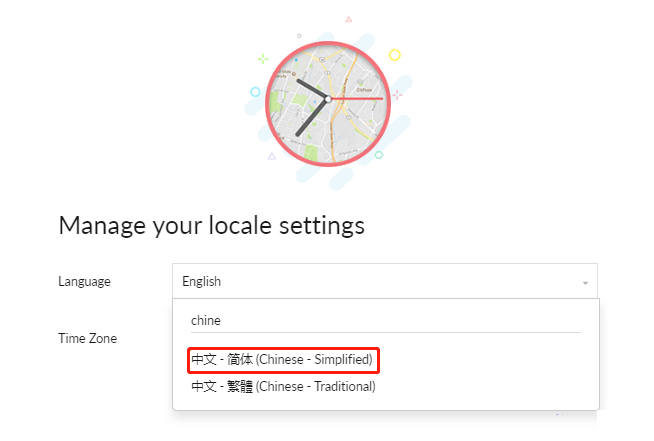Click the pink triangle above the clock

(348, 19)
